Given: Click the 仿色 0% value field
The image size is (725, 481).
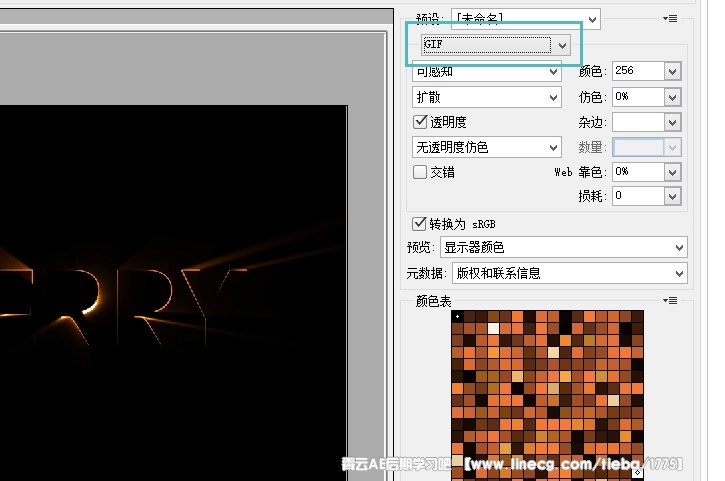Looking at the screenshot, I should click(639, 97).
